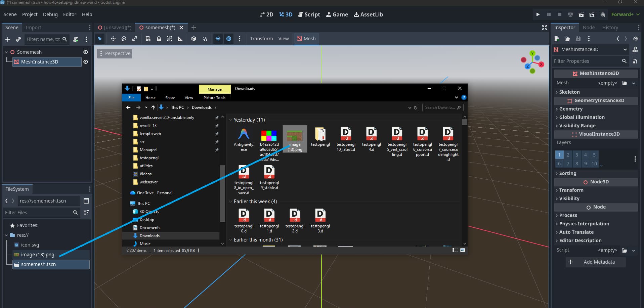
Task: Click the Add Metadata button
Action: [x=595, y=262]
